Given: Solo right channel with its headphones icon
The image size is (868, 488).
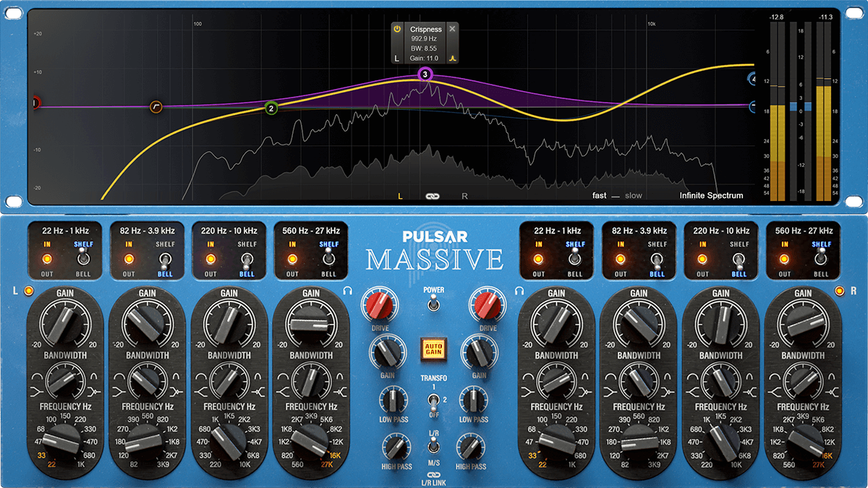Looking at the screenshot, I should click(519, 291).
